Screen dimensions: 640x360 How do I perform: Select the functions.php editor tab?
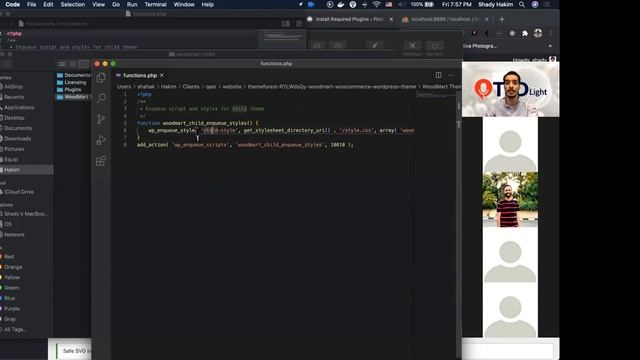(140, 76)
